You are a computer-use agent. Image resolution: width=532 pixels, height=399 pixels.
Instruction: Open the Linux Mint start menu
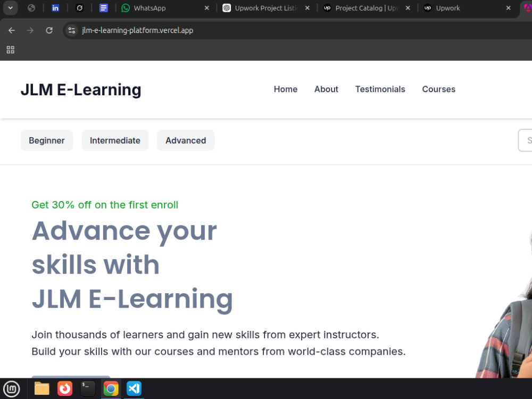[12, 389]
